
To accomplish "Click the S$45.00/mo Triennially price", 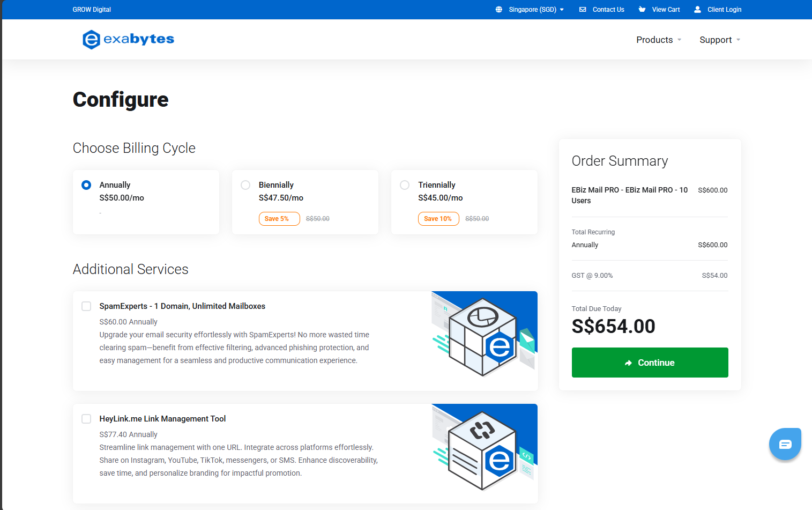I will click(x=440, y=198).
